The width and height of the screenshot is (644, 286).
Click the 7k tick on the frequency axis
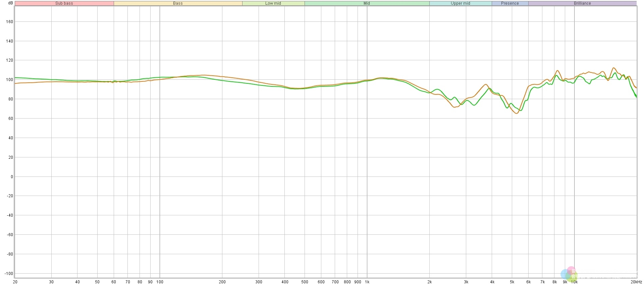tap(542, 282)
